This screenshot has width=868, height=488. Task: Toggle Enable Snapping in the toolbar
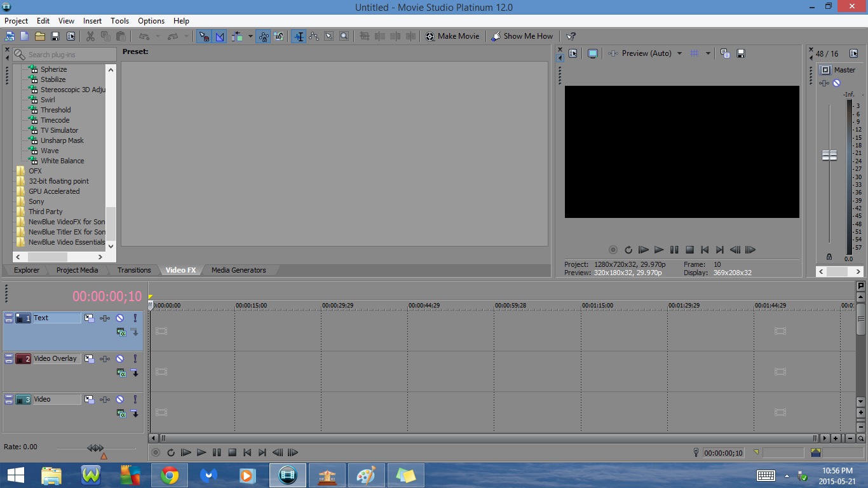204,36
